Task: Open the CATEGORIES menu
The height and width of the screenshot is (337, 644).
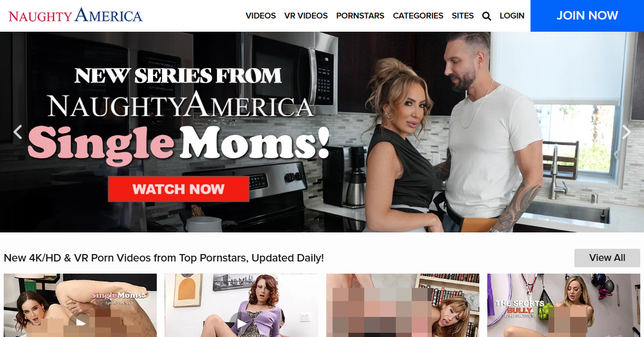Action: pos(418,16)
